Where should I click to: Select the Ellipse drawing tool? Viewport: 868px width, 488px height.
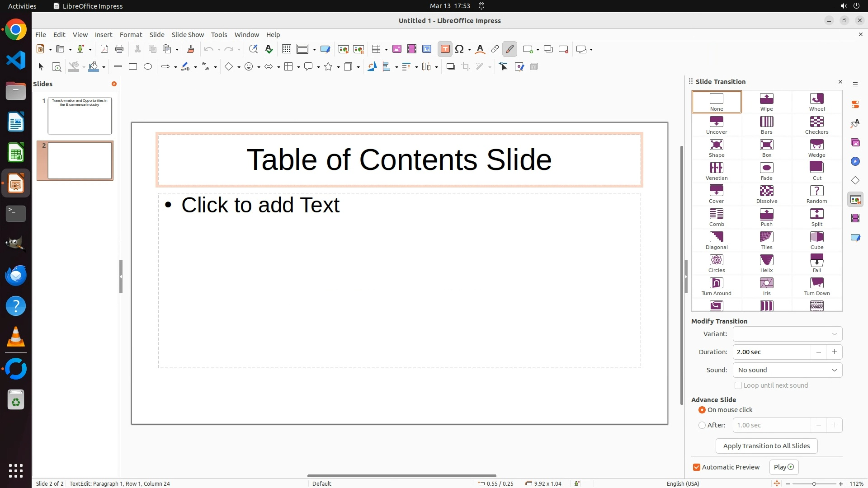click(148, 67)
